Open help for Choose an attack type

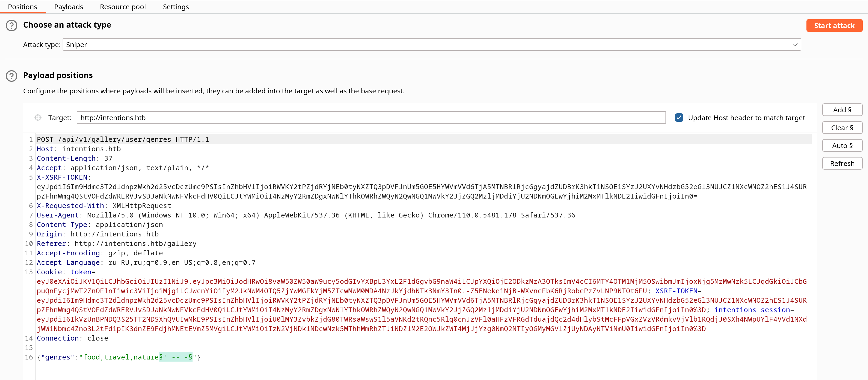pos(12,26)
